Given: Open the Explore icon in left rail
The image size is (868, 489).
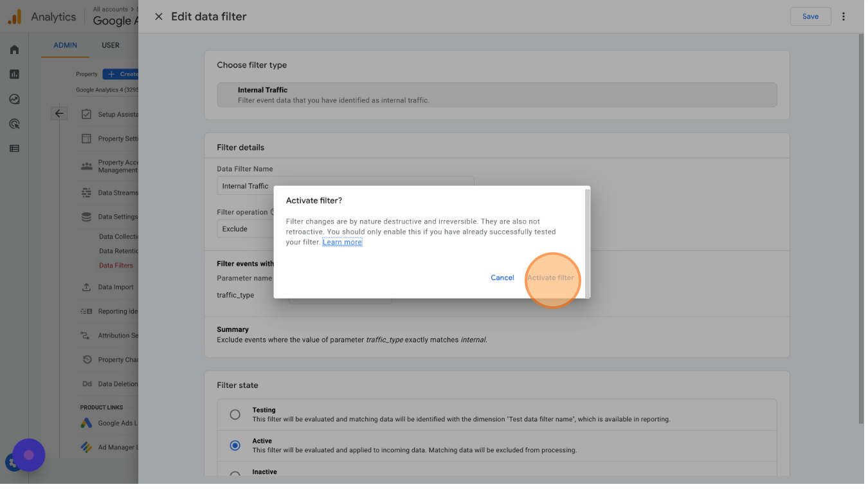Looking at the screenshot, I should point(14,99).
